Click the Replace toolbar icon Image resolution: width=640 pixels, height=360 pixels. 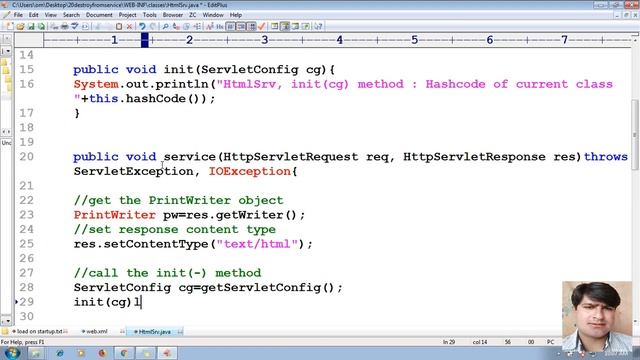176,27
